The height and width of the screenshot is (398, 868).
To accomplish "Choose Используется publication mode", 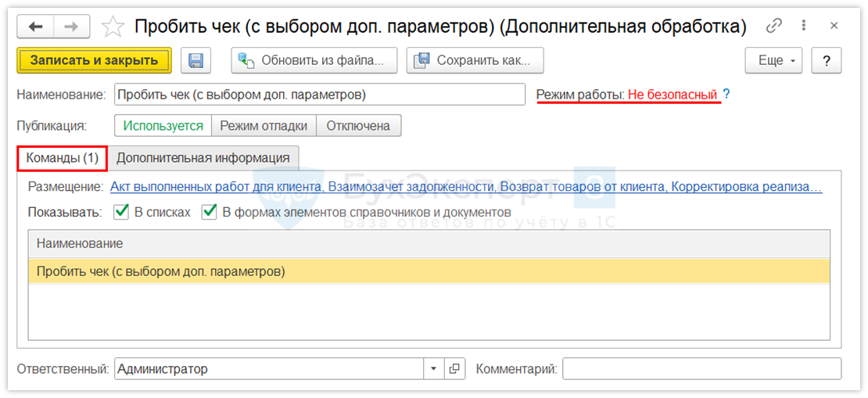I will [163, 126].
